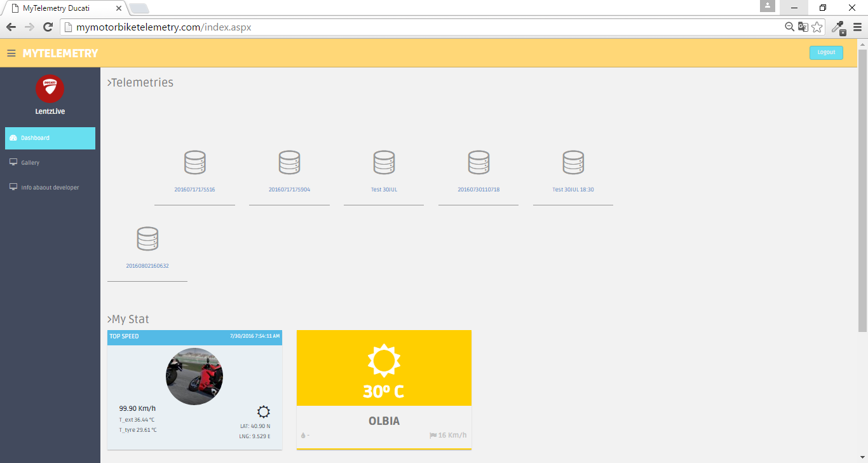Screen dimensions: 868x463
Task: Open the Dashboard sidebar item
Action: [x=50, y=138]
